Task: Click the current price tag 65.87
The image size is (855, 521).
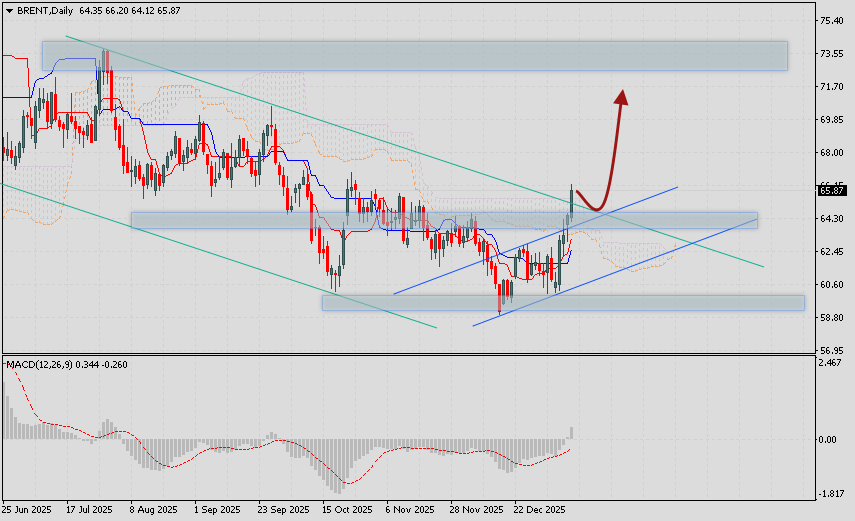Action: click(832, 190)
